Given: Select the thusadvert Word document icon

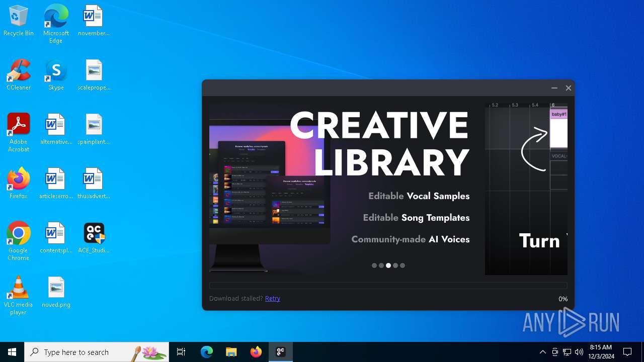Looking at the screenshot, I should click(x=94, y=184).
